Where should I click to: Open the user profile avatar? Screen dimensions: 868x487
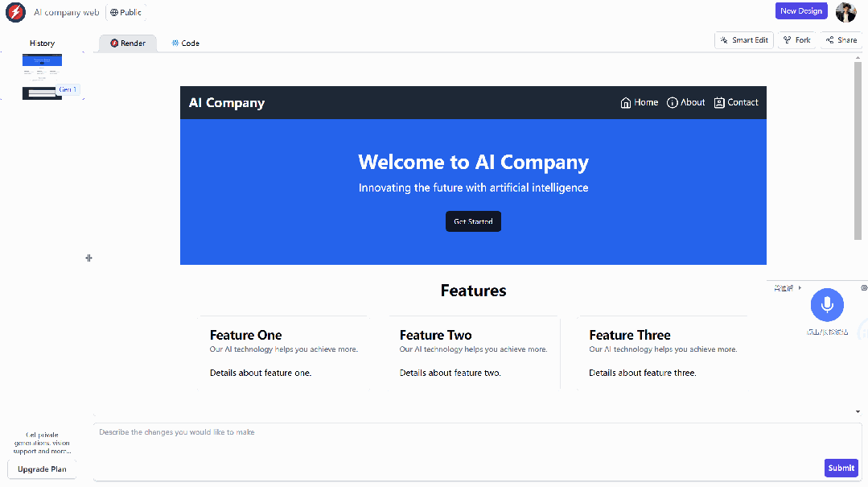pyautogui.click(x=845, y=11)
